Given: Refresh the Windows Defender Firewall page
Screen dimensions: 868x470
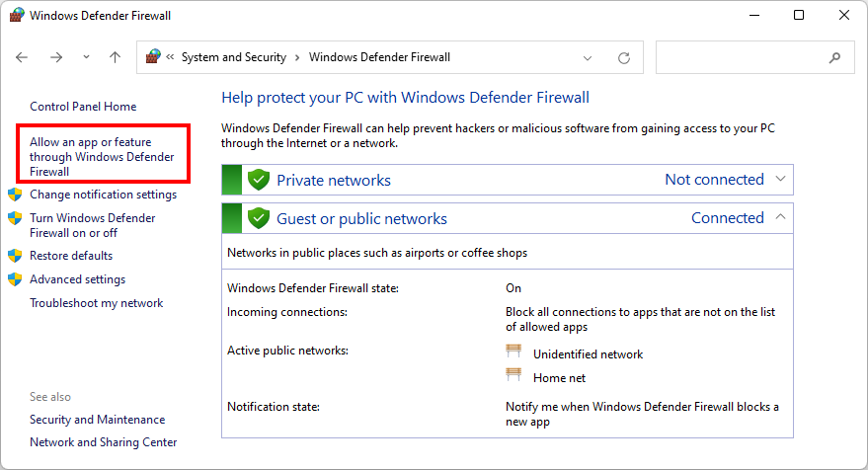Looking at the screenshot, I should [x=623, y=57].
